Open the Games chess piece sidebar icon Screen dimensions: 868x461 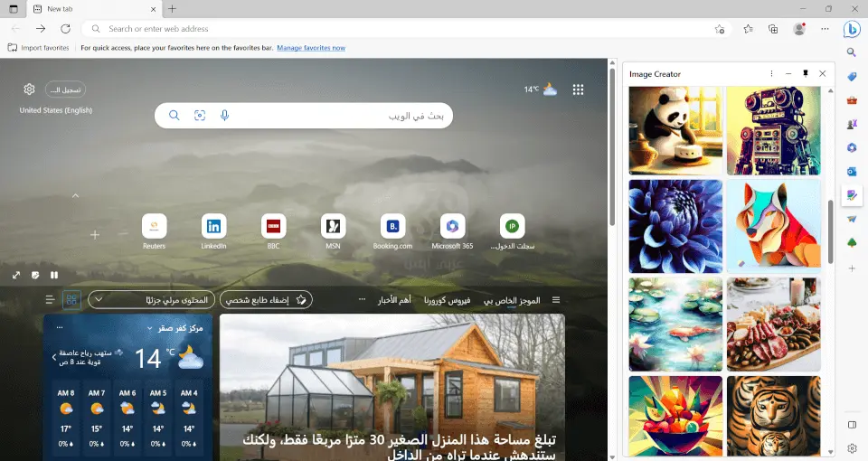[852, 124]
